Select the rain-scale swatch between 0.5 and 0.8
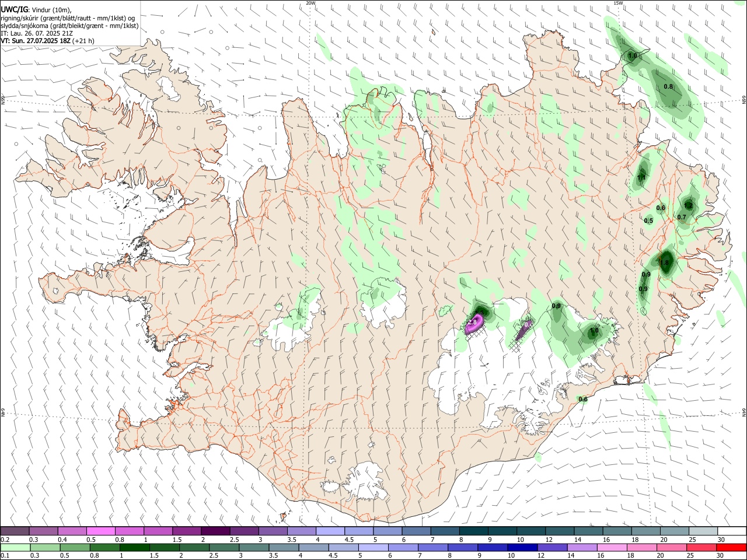 (x=75, y=547)
